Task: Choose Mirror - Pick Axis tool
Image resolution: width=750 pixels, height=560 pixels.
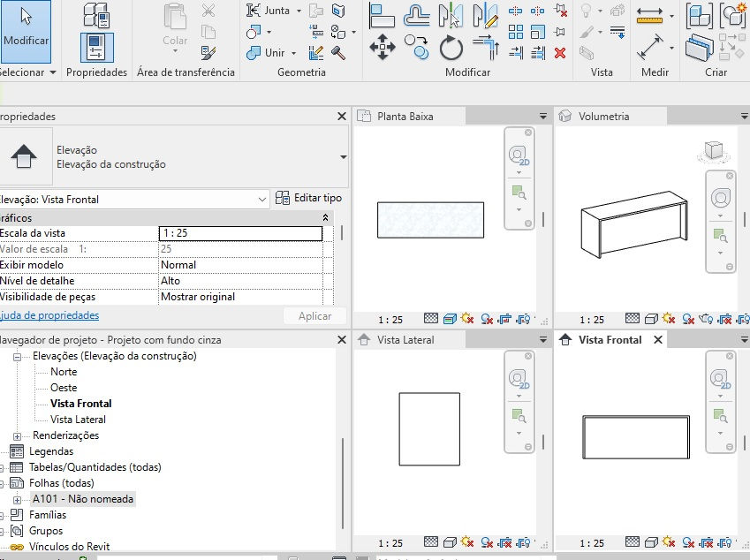Action: (451, 16)
